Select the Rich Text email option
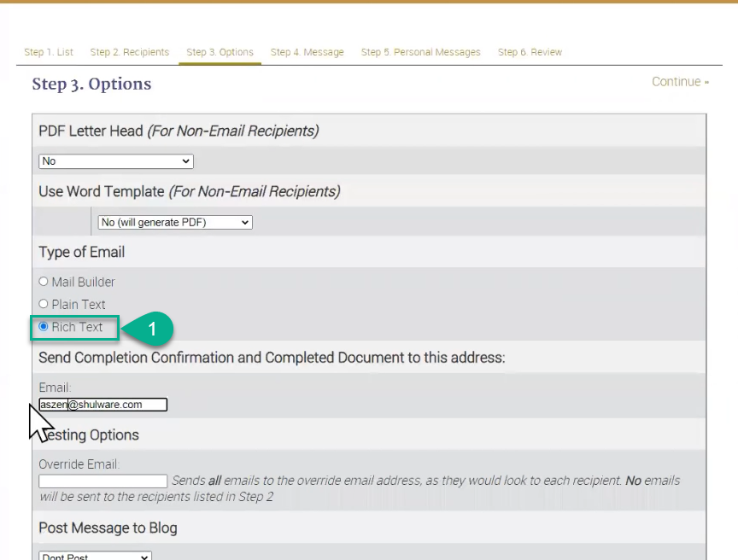Viewport: 738px width, 560px height. (x=44, y=327)
